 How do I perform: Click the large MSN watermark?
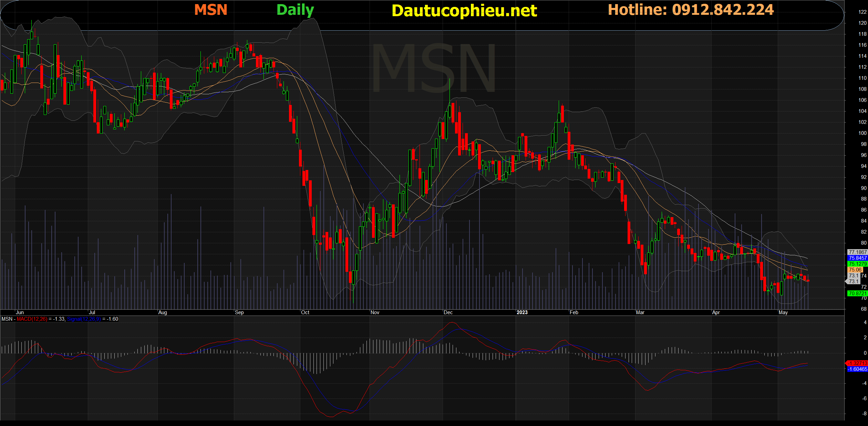(x=434, y=69)
